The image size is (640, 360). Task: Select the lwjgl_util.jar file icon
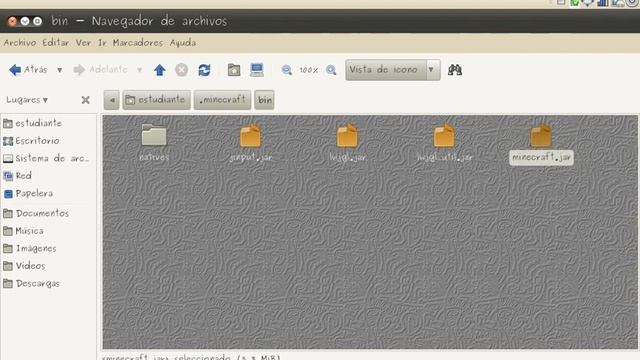(x=444, y=135)
